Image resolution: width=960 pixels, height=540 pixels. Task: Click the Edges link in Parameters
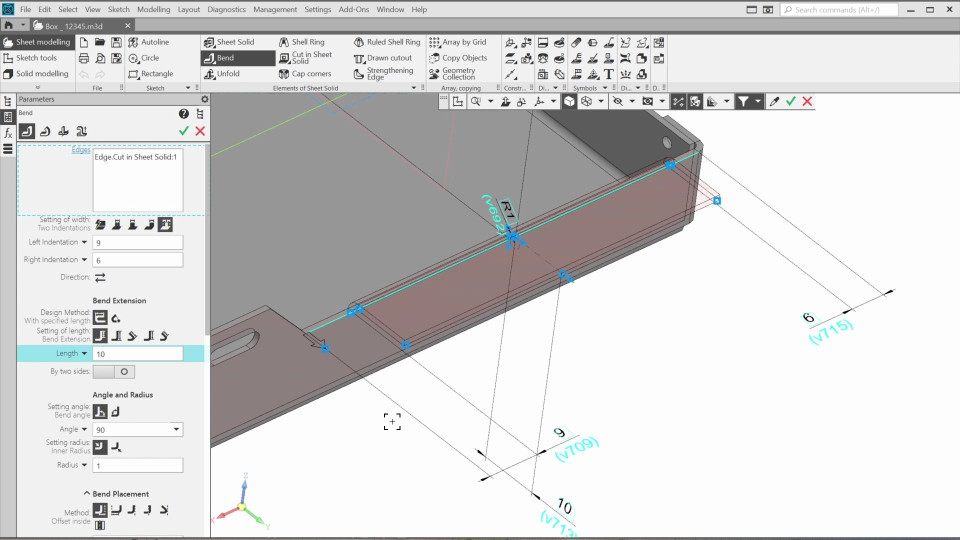coord(80,150)
